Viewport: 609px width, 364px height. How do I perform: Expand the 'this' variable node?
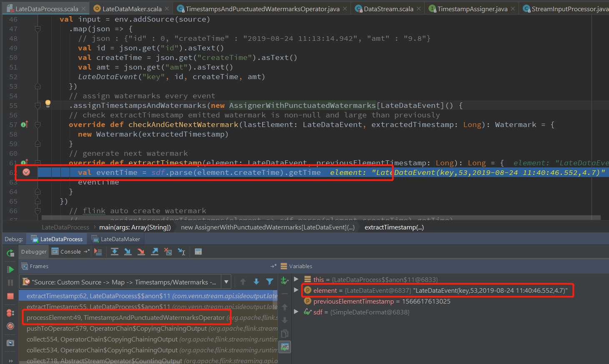tap(296, 279)
